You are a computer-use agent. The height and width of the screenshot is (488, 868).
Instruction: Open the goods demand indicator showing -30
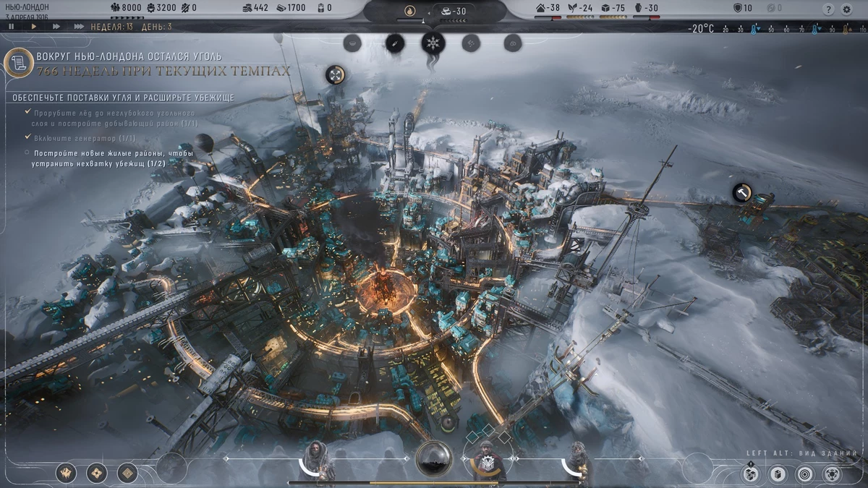coord(645,8)
